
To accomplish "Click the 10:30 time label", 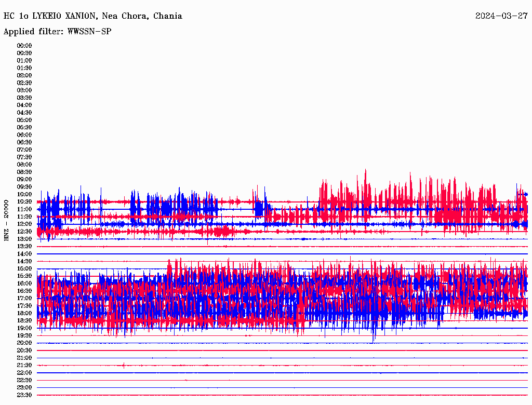I will click(24, 201).
